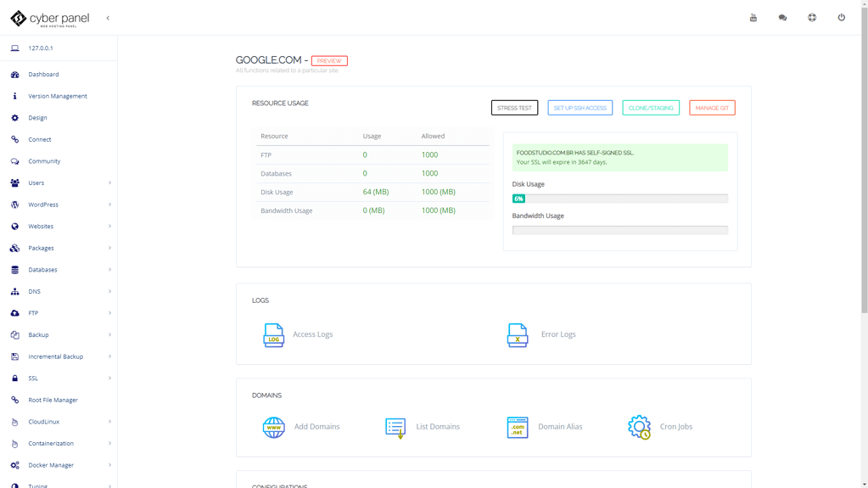Open the Cron Jobs link text
This screenshot has width=868, height=488.
click(x=676, y=427)
